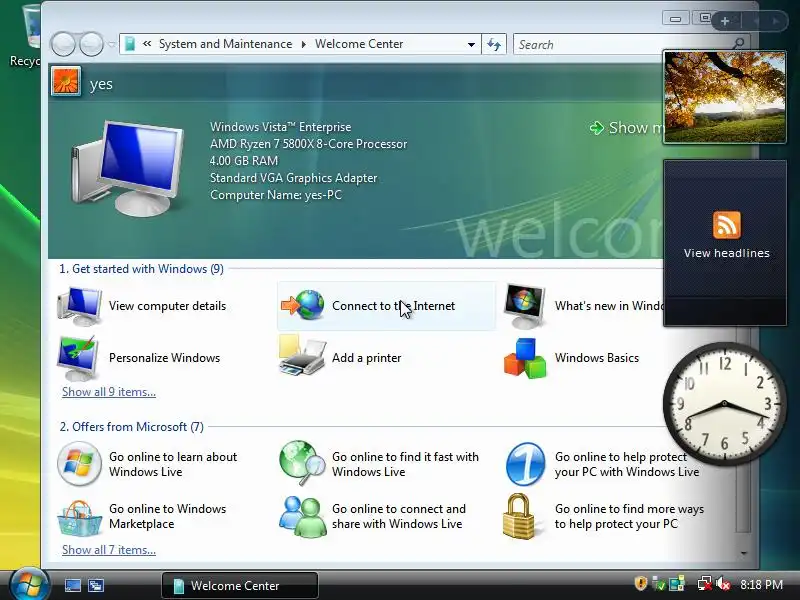This screenshot has width=800, height=600.
Task: Open What's new in Windows monitor icon
Action: pos(524,306)
